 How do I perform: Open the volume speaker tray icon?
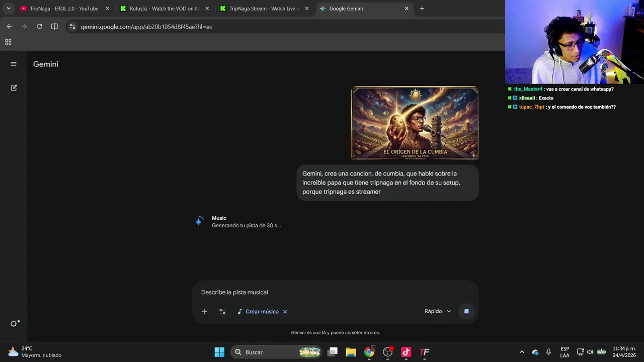tap(590, 352)
